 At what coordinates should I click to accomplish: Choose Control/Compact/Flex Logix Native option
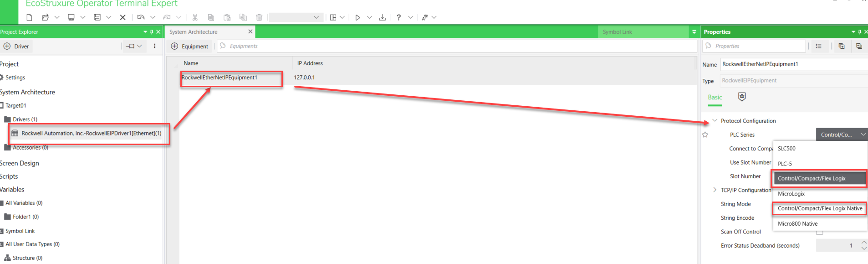820,208
